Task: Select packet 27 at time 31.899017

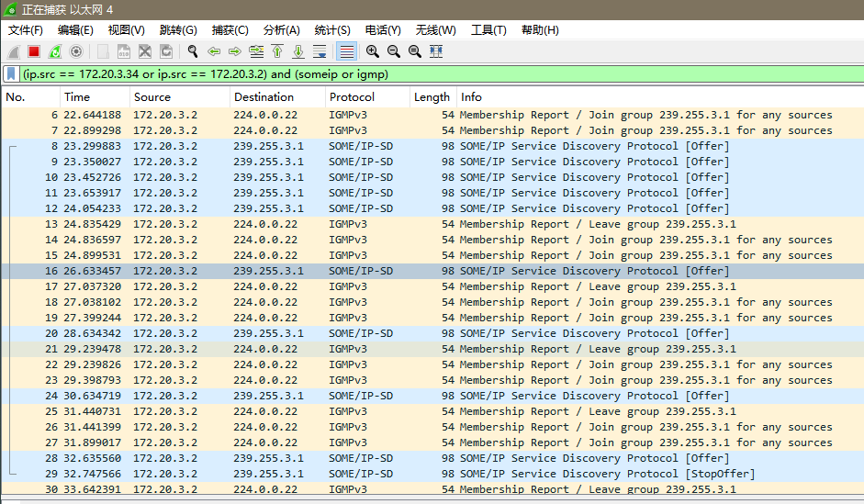Action: tap(432, 442)
